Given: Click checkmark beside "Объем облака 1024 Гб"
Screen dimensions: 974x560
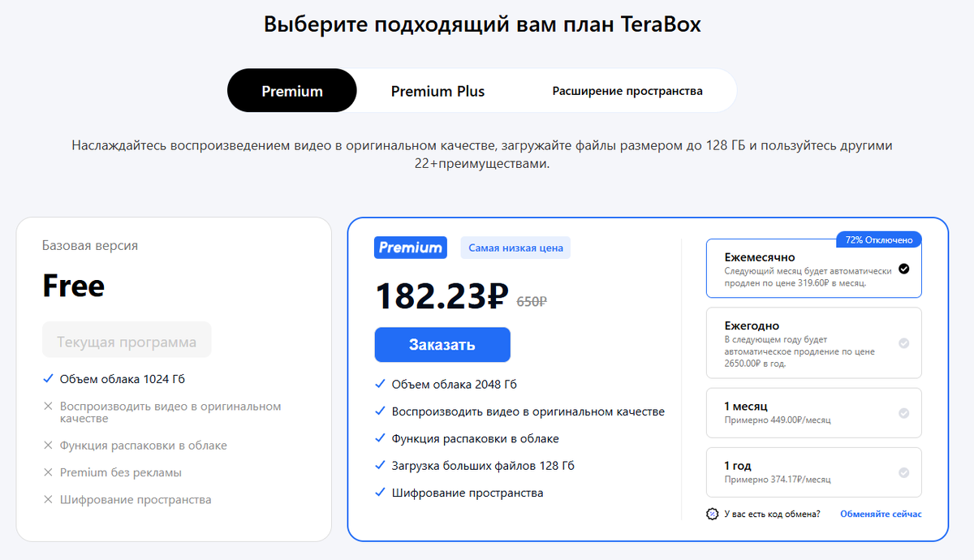Looking at the screenshot, I should tap(46, 378).
